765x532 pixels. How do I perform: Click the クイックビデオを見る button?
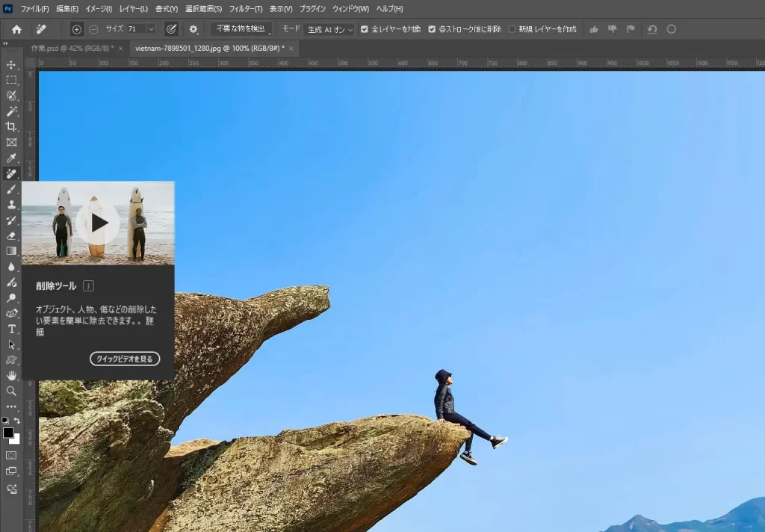125,359
